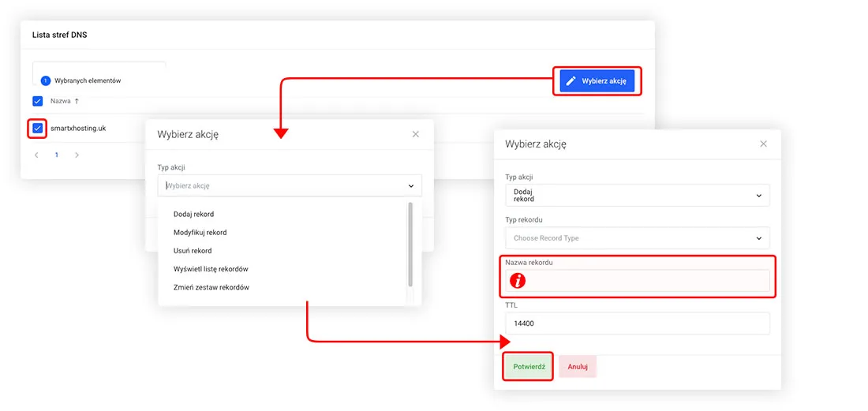Screen dimensions: 868x411
Task: Choose Modyfikuj rekord from the list
Action: [x=200, y=233]
